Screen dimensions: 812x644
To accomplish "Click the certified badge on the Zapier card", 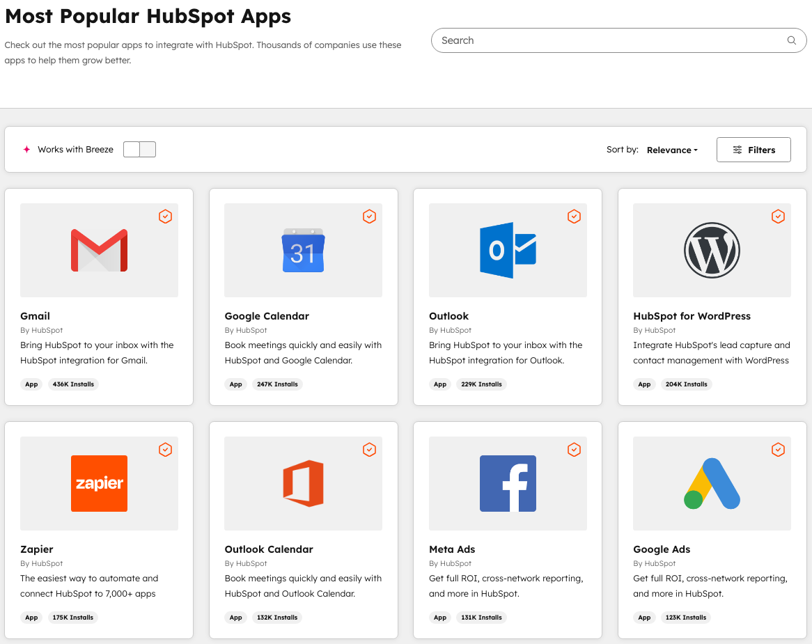I will (165, 450).
